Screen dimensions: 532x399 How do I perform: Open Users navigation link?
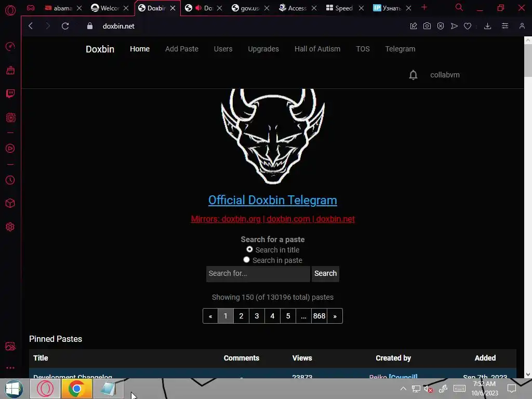coord(223,49)
